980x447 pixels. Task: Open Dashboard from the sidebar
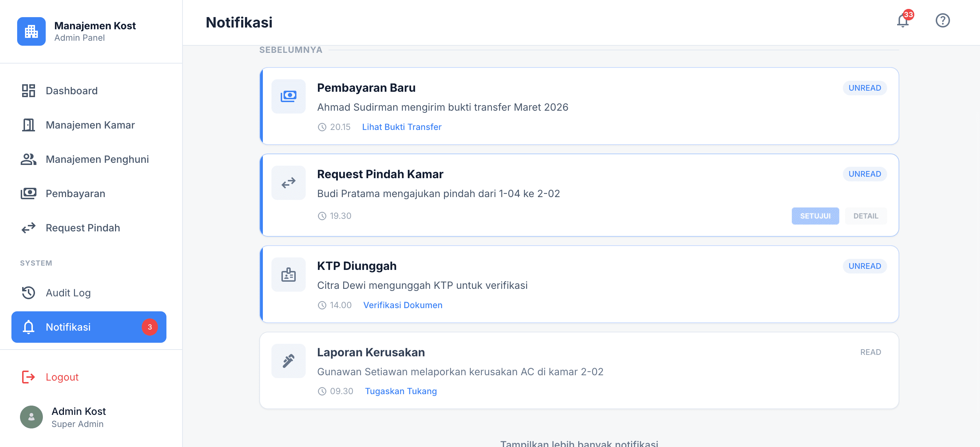71,91
